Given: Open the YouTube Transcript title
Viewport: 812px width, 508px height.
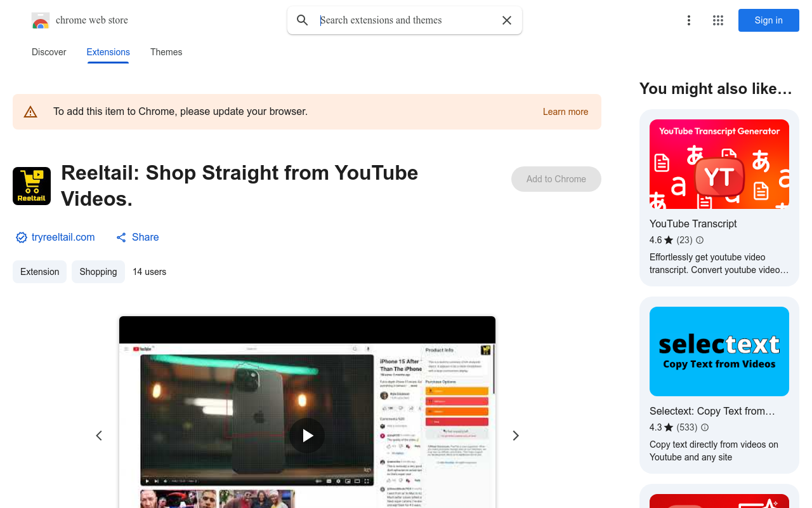Looking at the screenshot, I should pos(693,224).
